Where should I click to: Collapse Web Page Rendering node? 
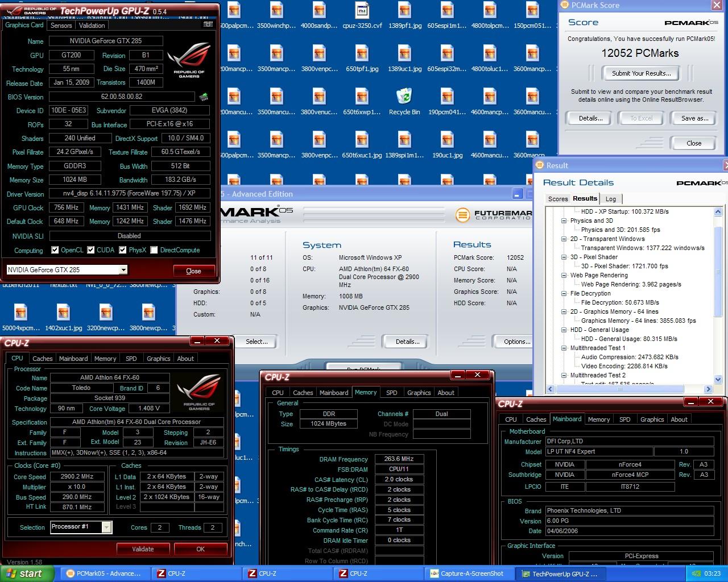point(564,275)
